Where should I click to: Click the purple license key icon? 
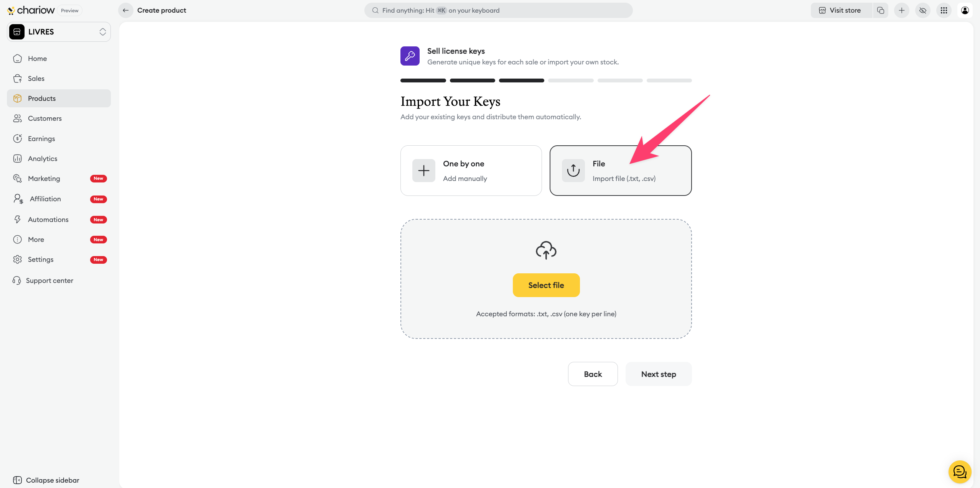tap(410, 56)
